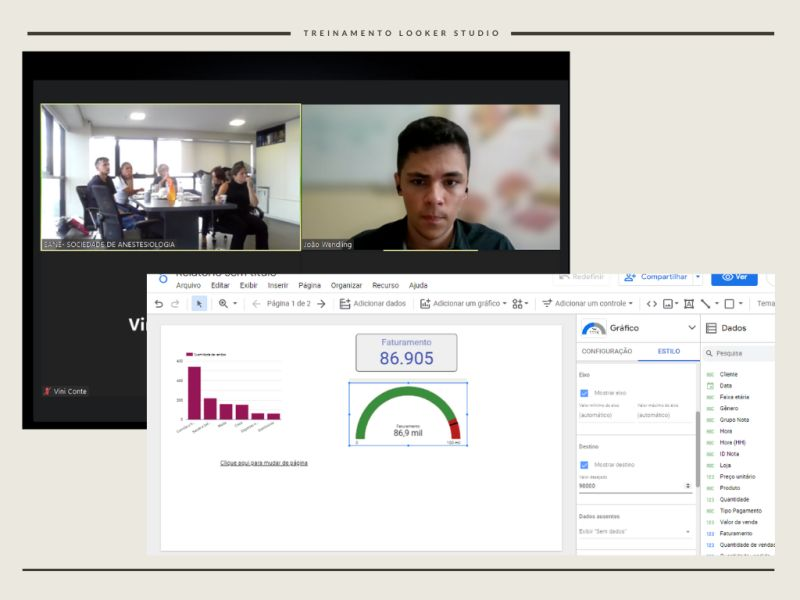Open the Dados ausentes dropdown
Screen dimensions: 800x600
tap(635, 532)
